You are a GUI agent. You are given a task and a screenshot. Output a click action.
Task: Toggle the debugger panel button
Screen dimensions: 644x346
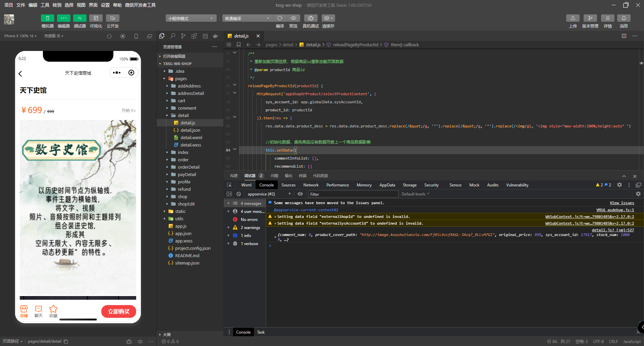(79, 18)
